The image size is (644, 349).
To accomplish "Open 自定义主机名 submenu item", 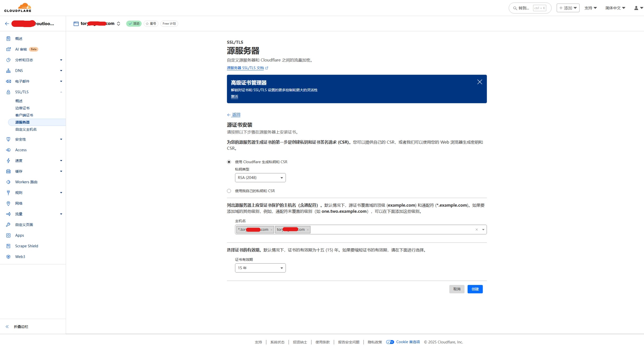I will coord(26,129).
